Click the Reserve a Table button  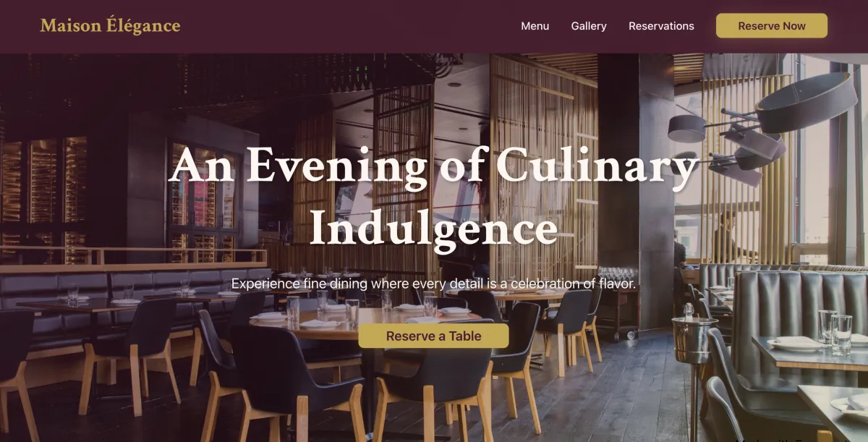[x=434, y=336]
